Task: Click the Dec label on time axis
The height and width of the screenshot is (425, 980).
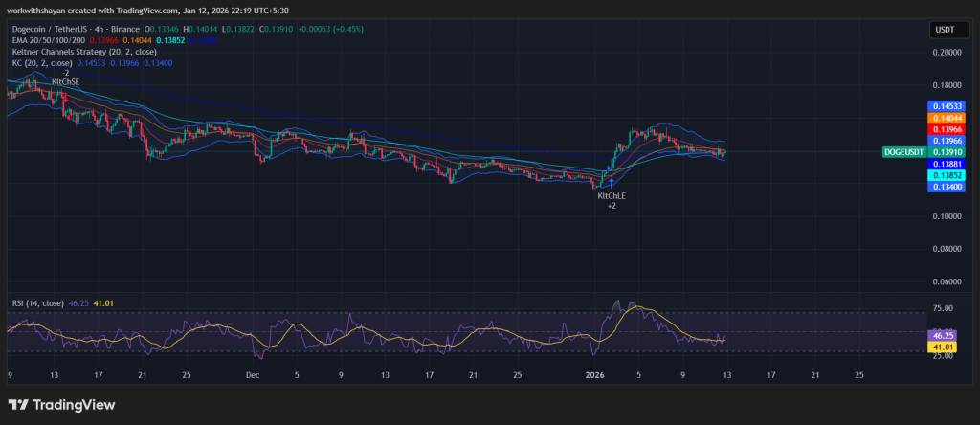Action: (x=253, y=376)
